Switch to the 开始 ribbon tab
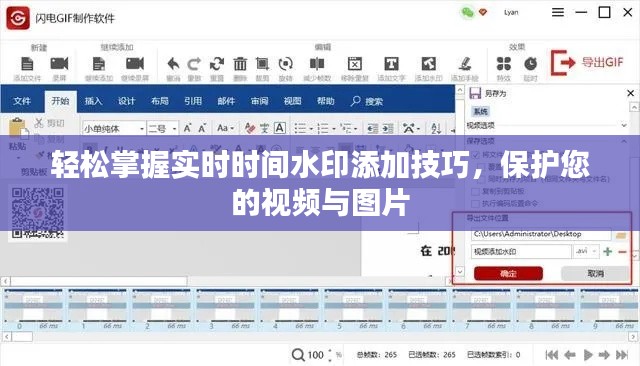Image resolution: width=640 pixels, height=366 pixels. pos(60,101)
